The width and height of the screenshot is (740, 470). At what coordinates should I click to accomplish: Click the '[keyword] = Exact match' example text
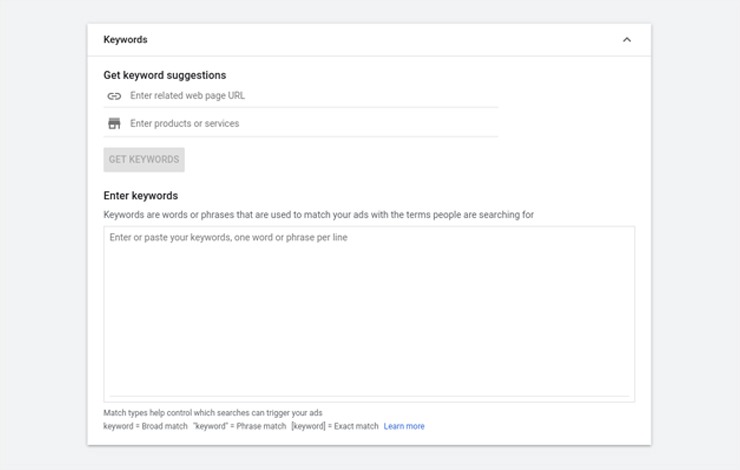click(x=335, y=426)
